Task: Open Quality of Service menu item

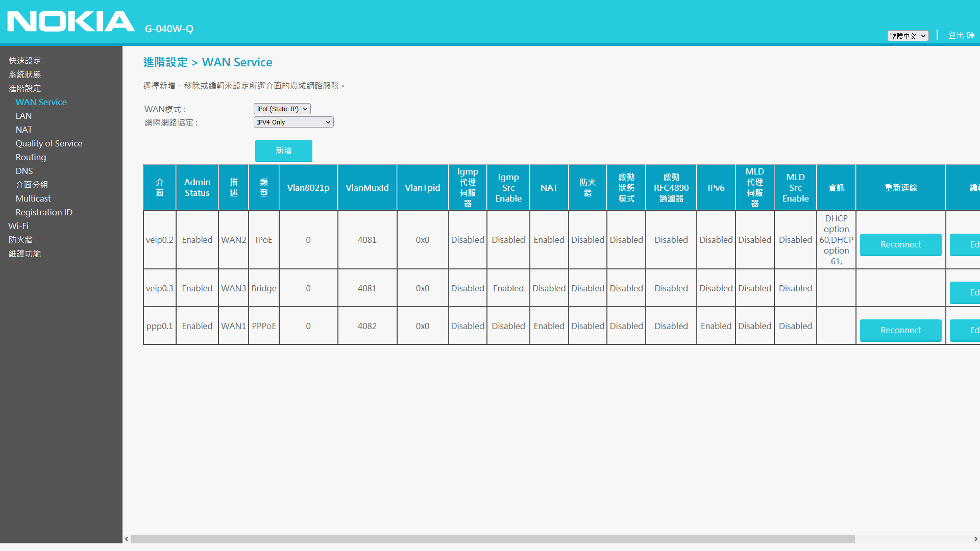Action: tap(48, 143)
